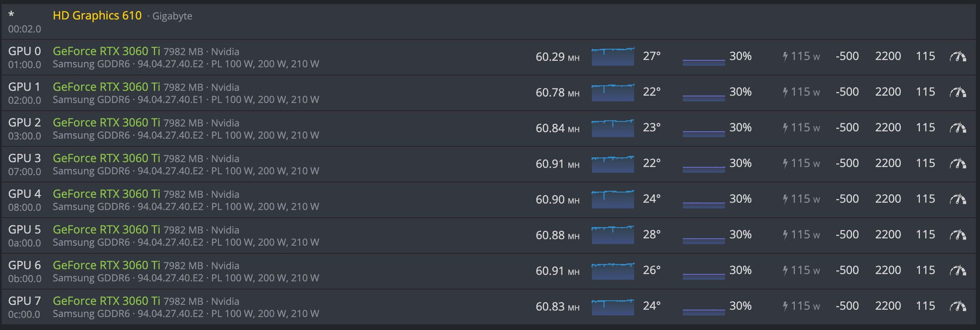Click the tuning gauge icon on GPU 2
Image resolution: width=980 pixels, height=330 pixels.
click(x=958, y=128)
